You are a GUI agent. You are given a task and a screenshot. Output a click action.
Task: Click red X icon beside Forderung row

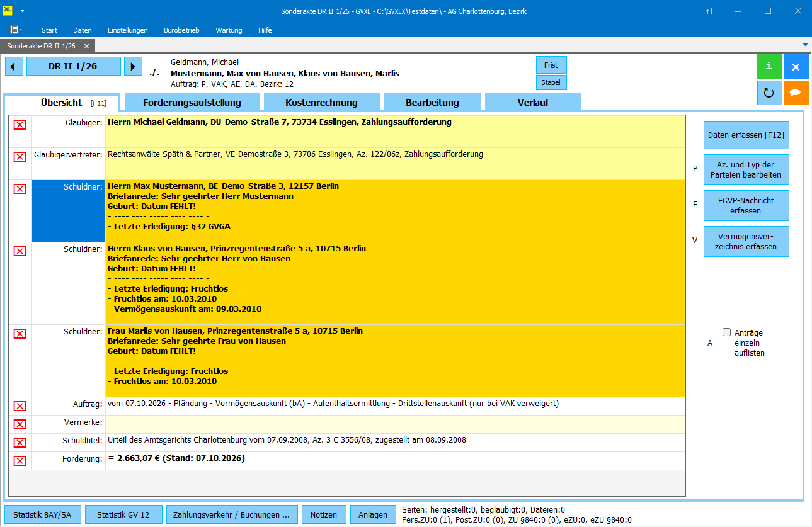click(20, 461)
